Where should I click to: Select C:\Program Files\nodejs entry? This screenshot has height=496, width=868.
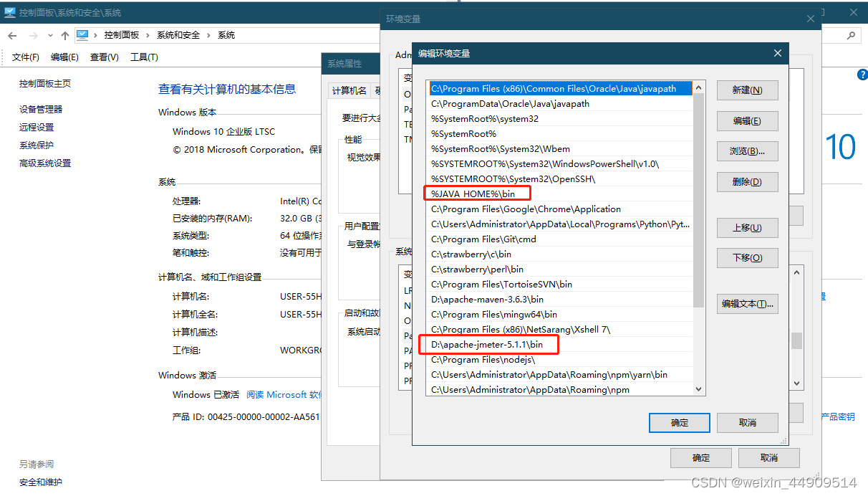[559, 360]
